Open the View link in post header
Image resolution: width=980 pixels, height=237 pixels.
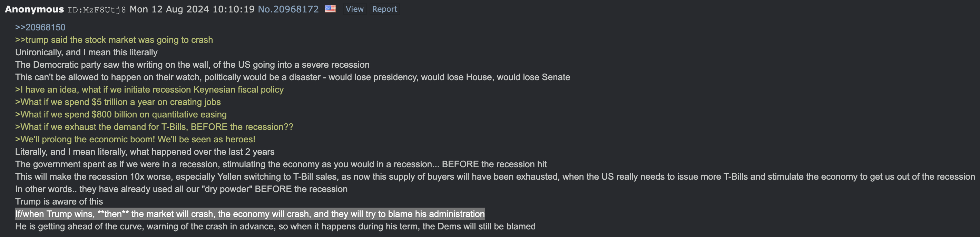click(x=354, y=9)
